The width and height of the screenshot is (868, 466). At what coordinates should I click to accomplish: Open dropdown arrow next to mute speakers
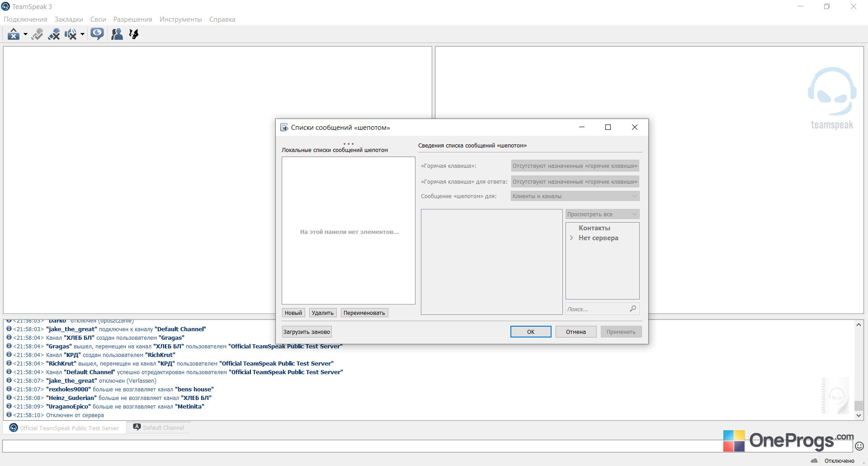(82, 34)
